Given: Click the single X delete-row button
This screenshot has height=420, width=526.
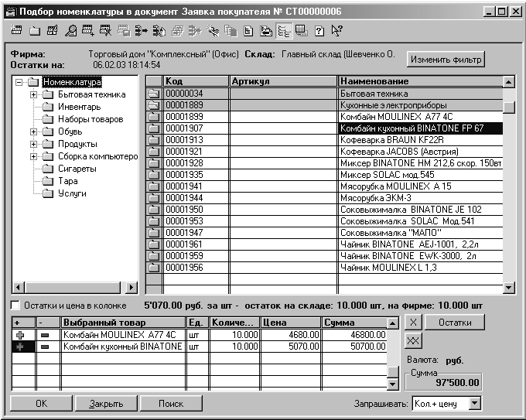Looking at the screenshot, I should (413, 323).
